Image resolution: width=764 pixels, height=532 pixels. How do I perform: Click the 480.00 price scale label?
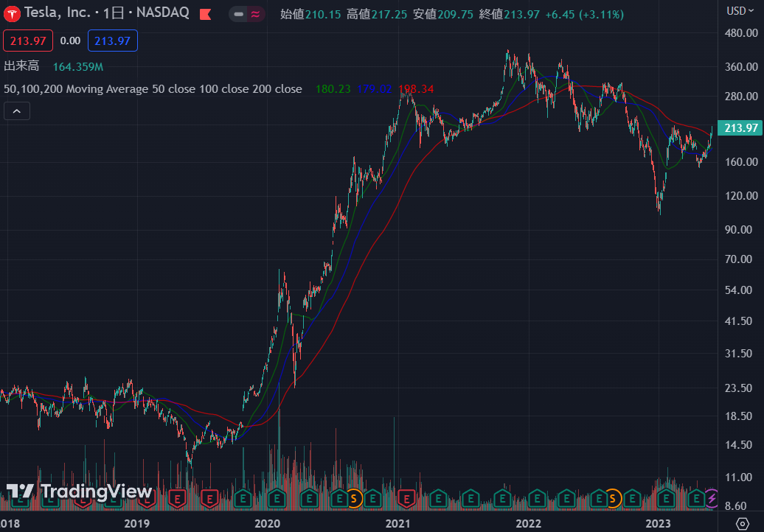[x=741, y=33]
